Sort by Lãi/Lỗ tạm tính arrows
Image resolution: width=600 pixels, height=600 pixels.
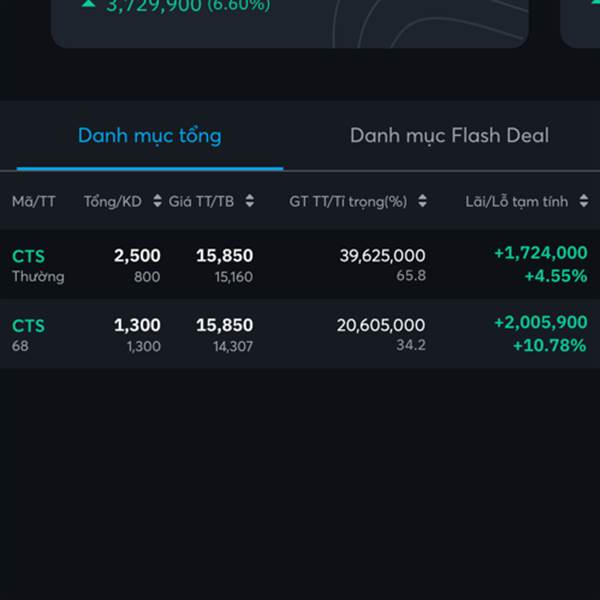point(584,201)
